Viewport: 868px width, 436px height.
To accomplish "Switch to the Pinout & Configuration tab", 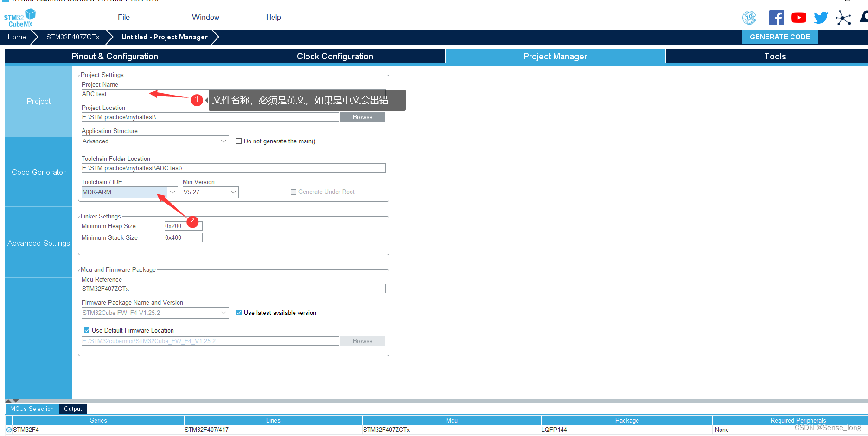I will 115,56.
